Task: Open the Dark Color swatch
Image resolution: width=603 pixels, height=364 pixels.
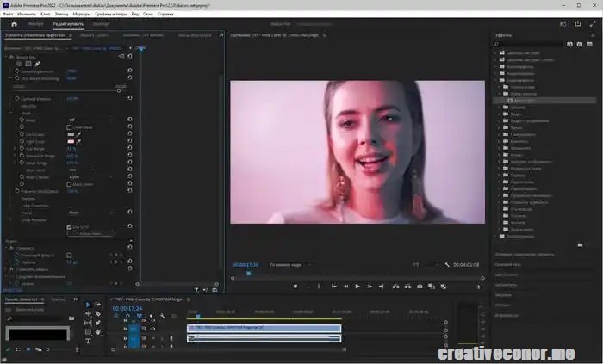Action: [71, 134]
